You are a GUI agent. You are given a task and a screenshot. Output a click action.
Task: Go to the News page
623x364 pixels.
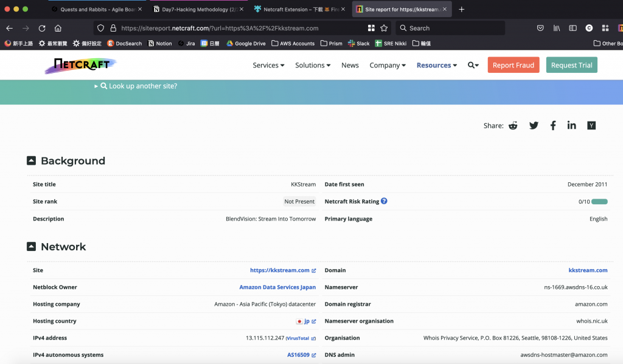pyautogui.click(x=350, y=65)
